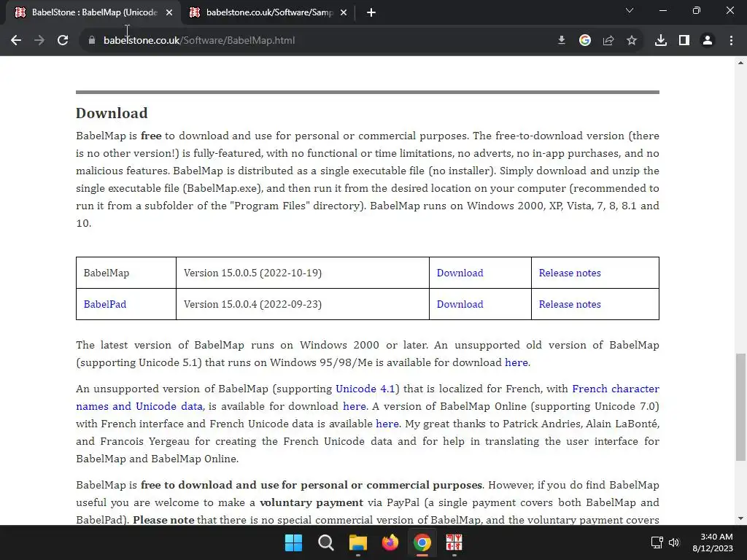Toggle Chrome side panel
This screenshot has width=747, height=560.
click(x=684, y=41)
